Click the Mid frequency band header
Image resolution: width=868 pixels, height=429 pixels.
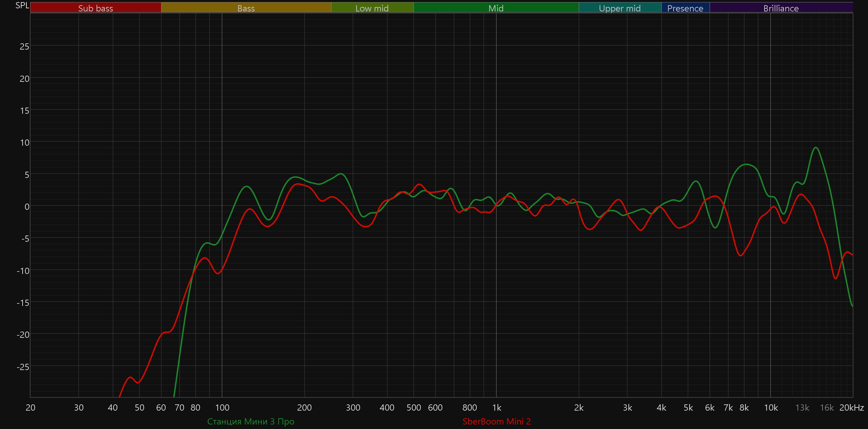click(x=496, y=8)
